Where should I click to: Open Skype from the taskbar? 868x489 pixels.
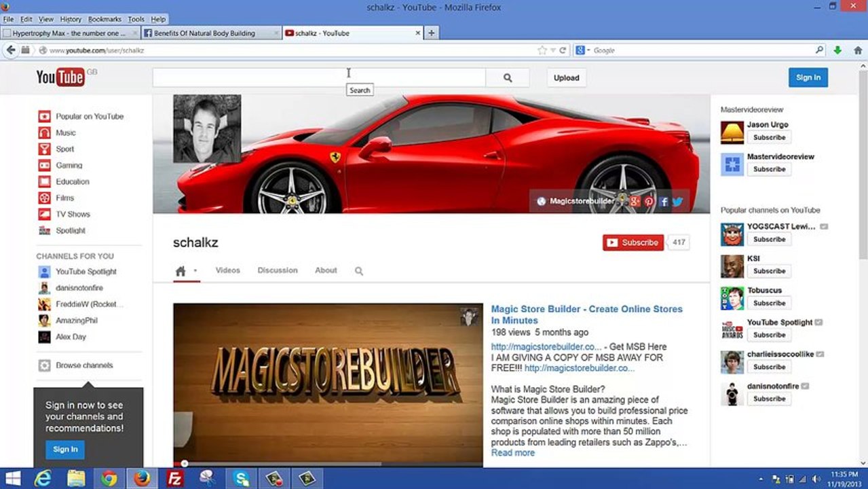tap(241, 479)
